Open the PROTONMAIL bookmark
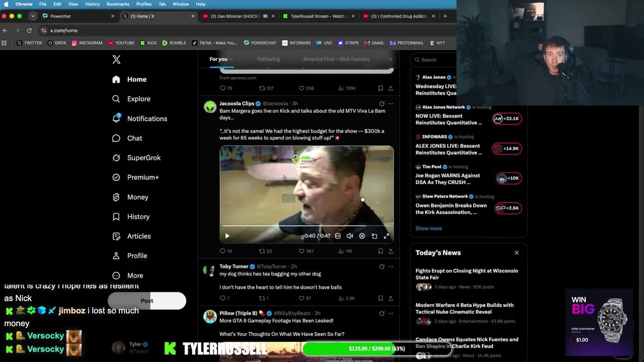Image resolution: width=644 pixels, height=362 pixels. tap(407, 43)
